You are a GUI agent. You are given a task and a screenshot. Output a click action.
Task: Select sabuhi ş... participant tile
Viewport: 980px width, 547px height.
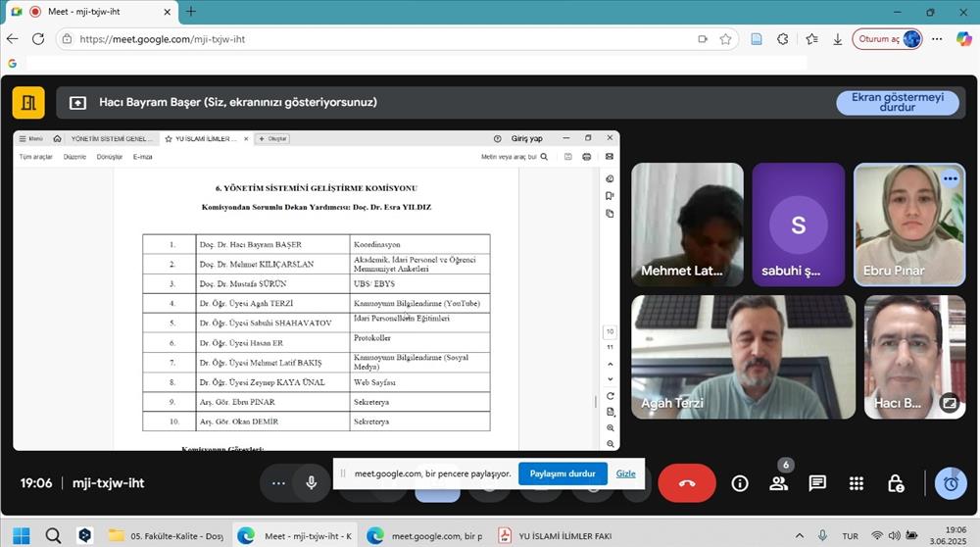coord(798,224)
